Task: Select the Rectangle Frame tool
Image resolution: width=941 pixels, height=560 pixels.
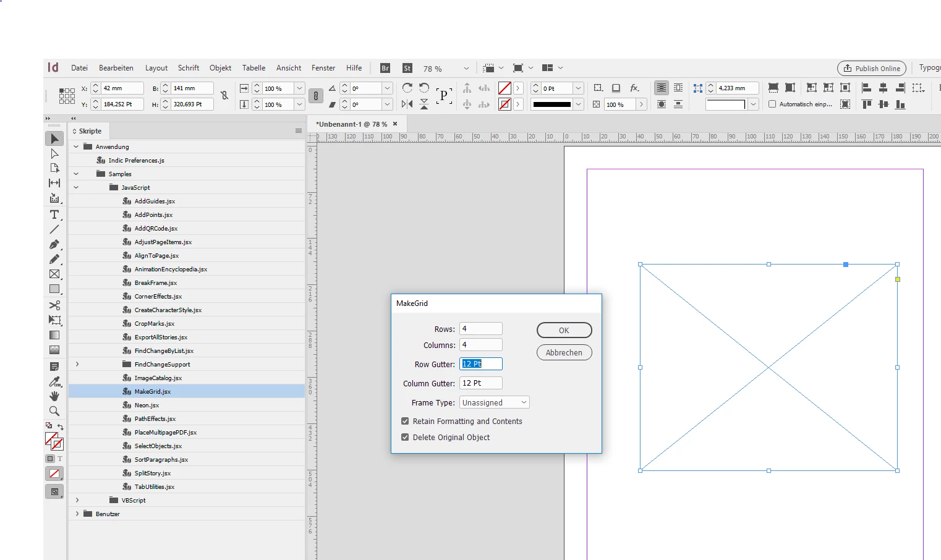Action: pyautogui.click(x=54, y=274)
